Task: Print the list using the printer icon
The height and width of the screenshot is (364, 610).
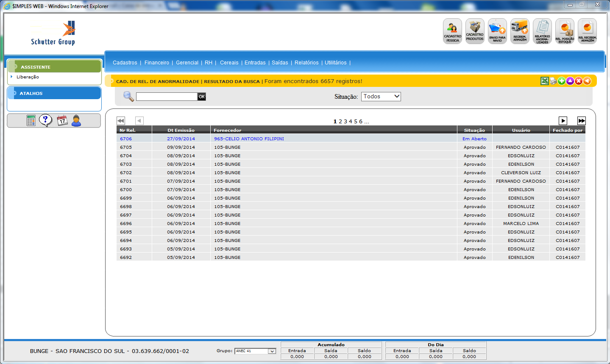Action: pyautogui.click(x=553, y=81)
